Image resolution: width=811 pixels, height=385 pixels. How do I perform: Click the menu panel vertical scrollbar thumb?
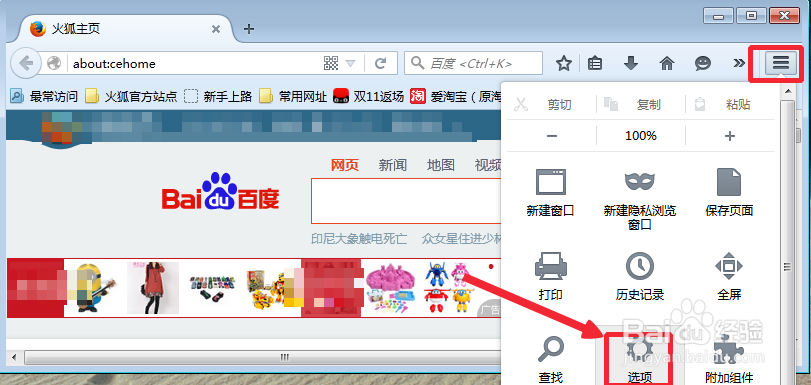[787, 242]
